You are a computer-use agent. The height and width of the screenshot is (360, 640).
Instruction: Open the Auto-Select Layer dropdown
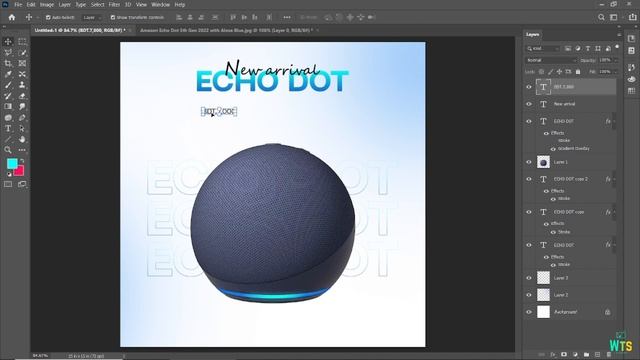(92, 18)
